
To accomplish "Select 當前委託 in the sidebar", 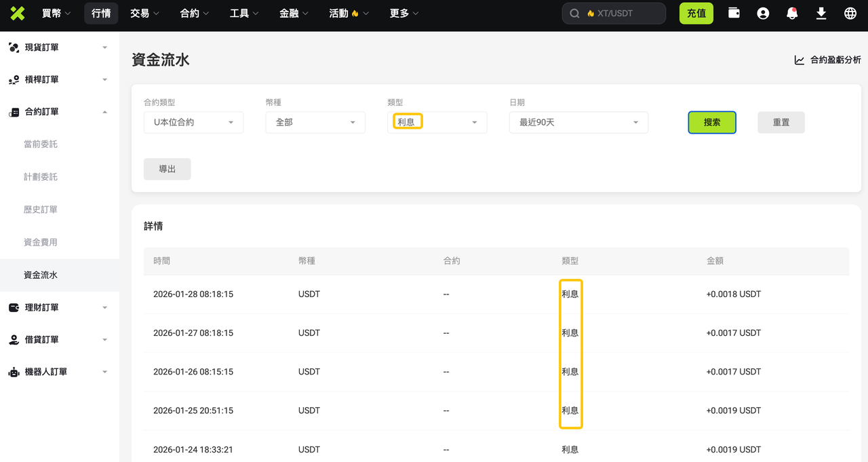I will 41,145.
